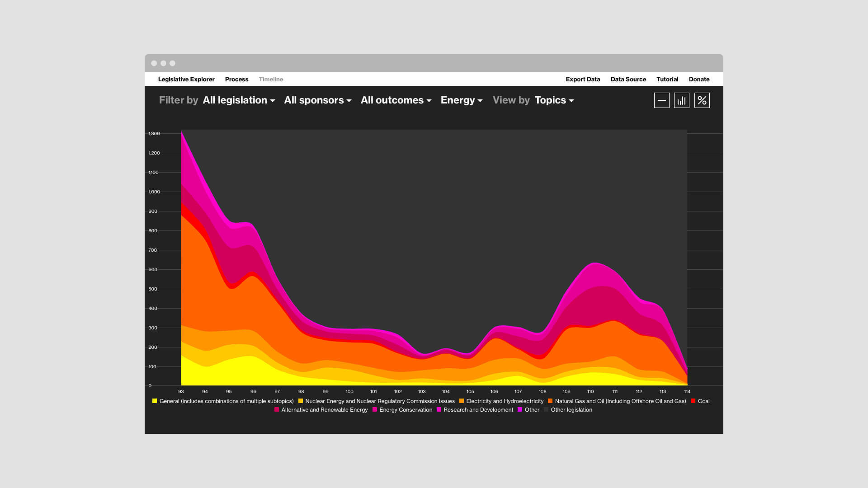Toggle the Electricity and Hydroelectricity legend swatch
868x488 pixels.
(462, 401)
